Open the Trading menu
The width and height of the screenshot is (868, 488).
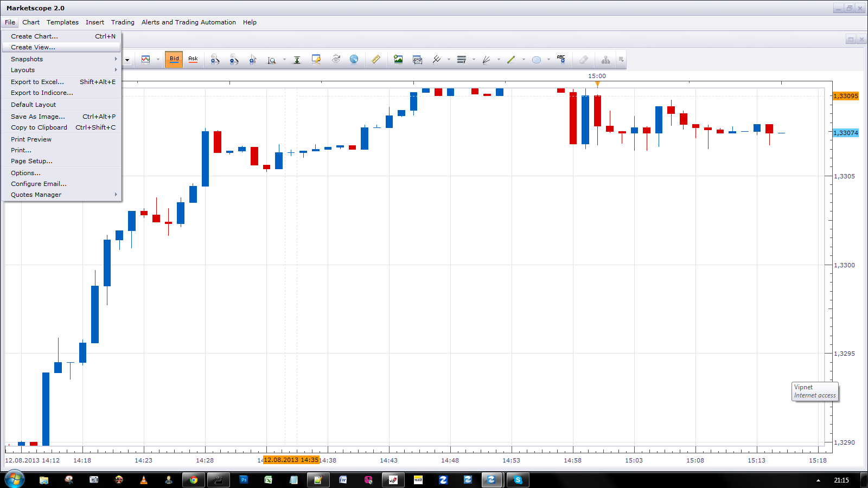(x=123, y=22)
